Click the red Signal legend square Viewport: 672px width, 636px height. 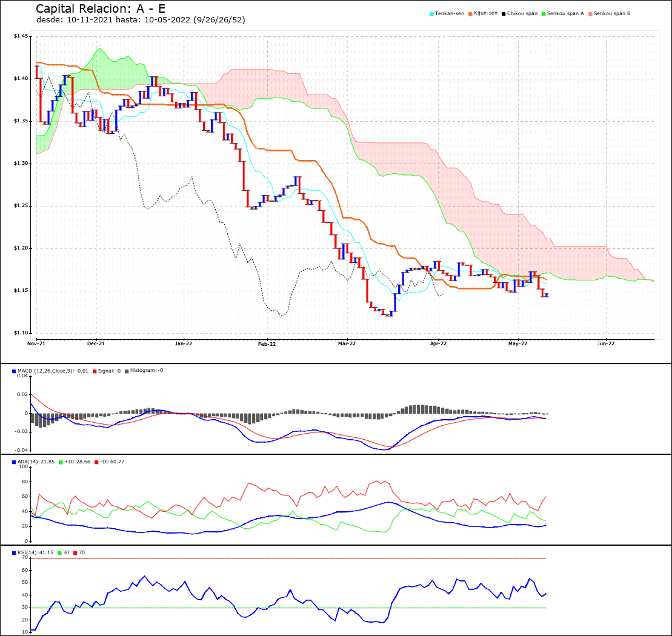(95, 371)
